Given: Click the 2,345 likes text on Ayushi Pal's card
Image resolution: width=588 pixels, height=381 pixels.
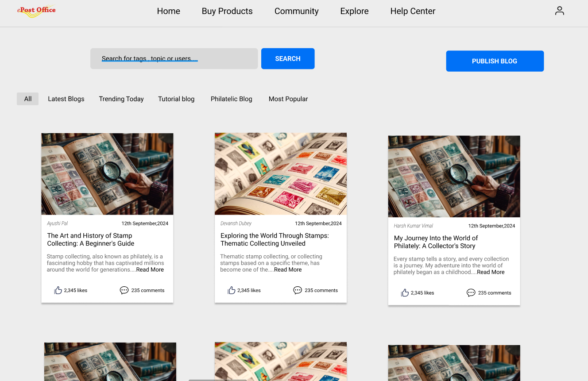Looking at the screenshot, I should (x=76, y=290).
